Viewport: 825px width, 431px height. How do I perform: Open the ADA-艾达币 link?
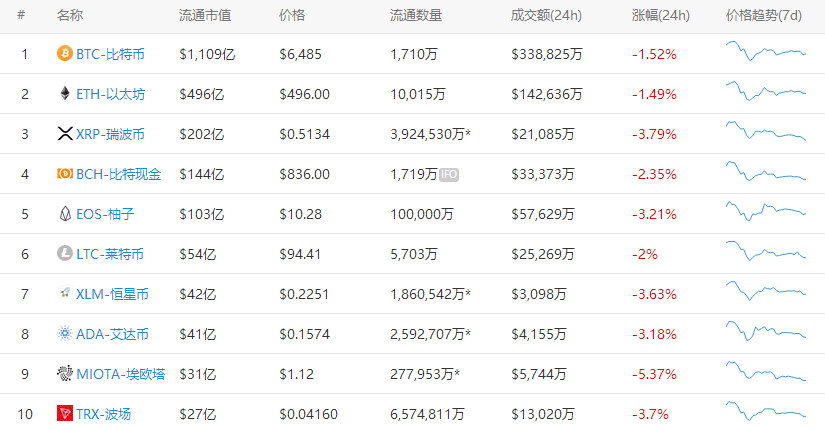tap(113, 334)
